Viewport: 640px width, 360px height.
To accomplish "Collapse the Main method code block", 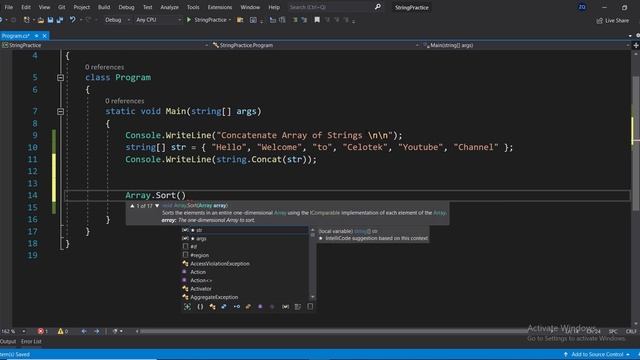I will (60, 111).
